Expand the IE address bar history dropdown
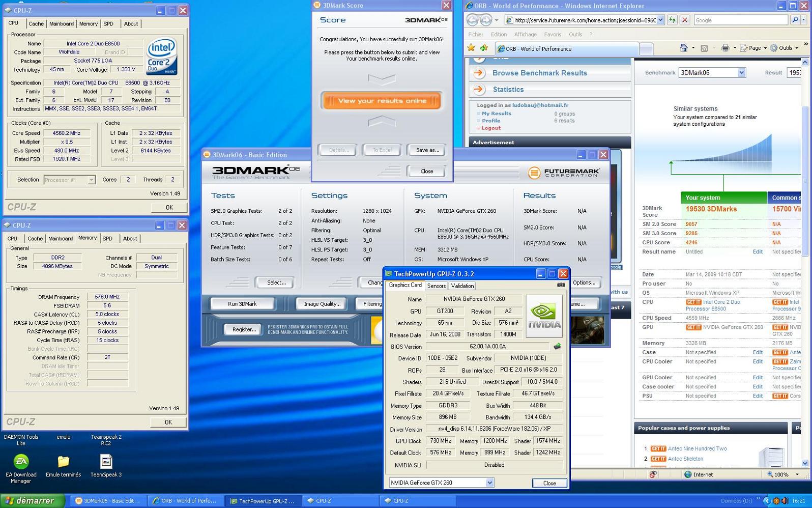The height and width of the screenshot is (508, 812). pos(660,20)
